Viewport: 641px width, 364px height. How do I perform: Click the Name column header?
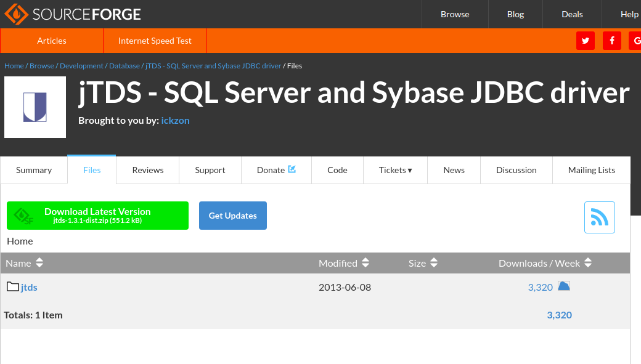[18, 263]
